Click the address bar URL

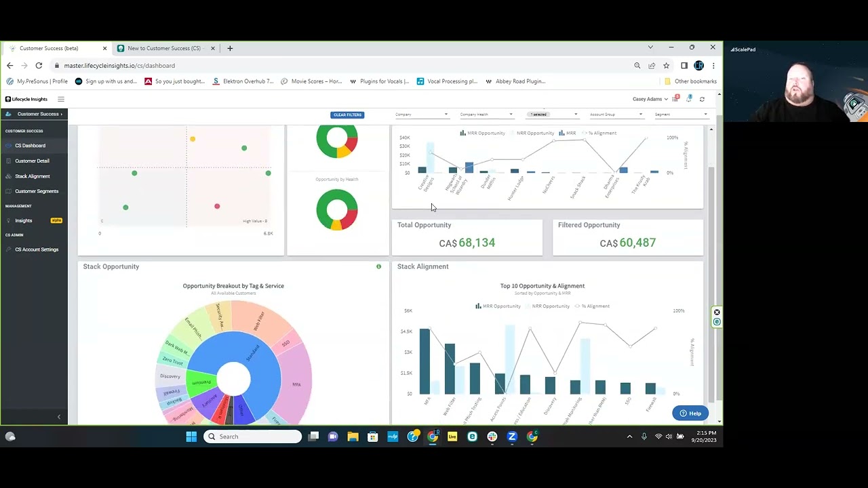coord(119,66)
